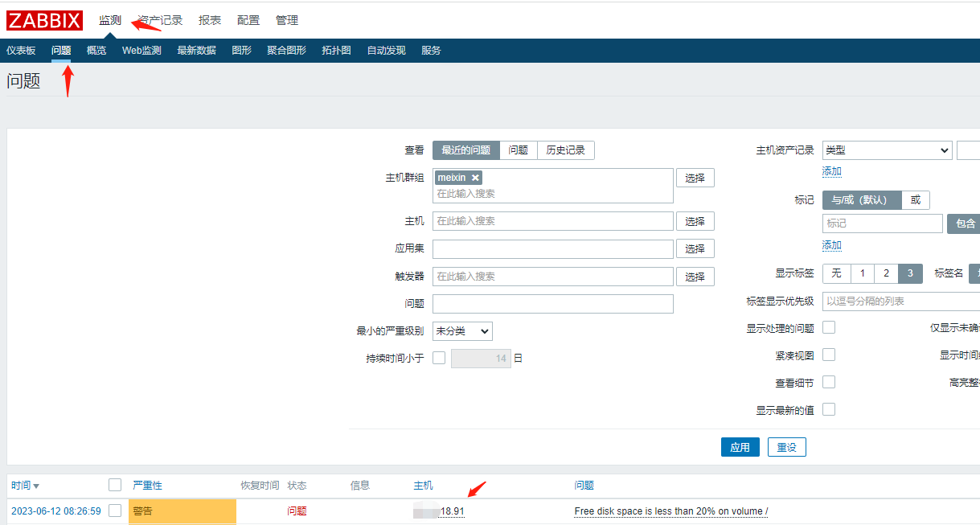This screenshot has height=525, width=980.
Task: Open the 仪表板 submenu item
Action: point(21,50)
